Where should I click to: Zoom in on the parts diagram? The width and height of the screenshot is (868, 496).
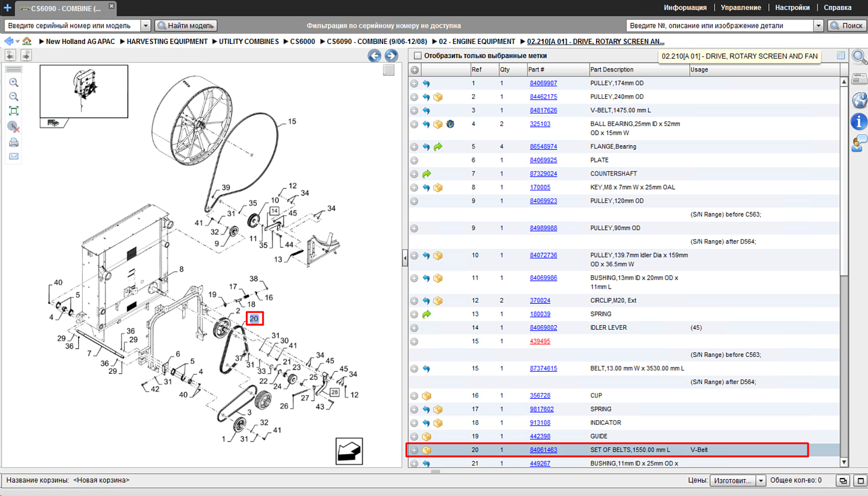14,83
